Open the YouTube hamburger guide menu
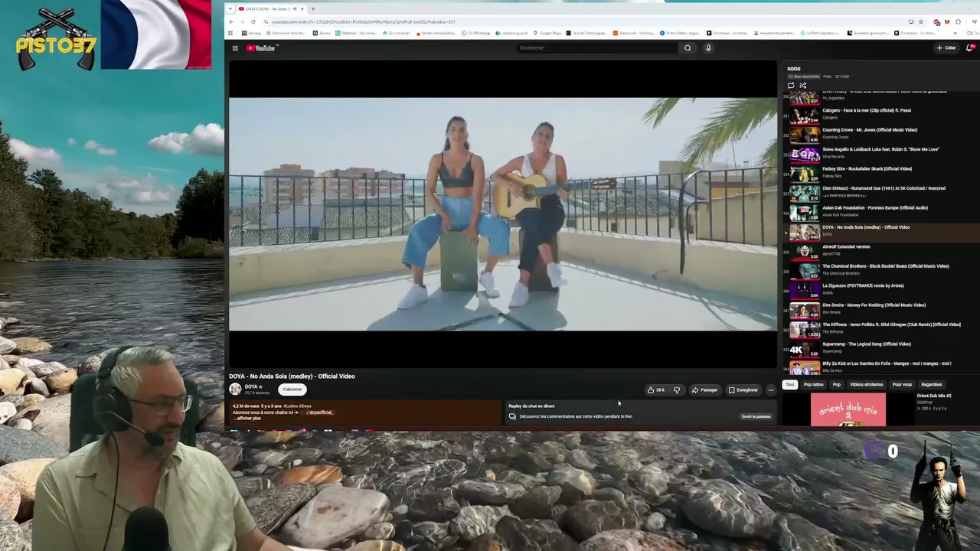The image size is (980, 551). point(235,48)
